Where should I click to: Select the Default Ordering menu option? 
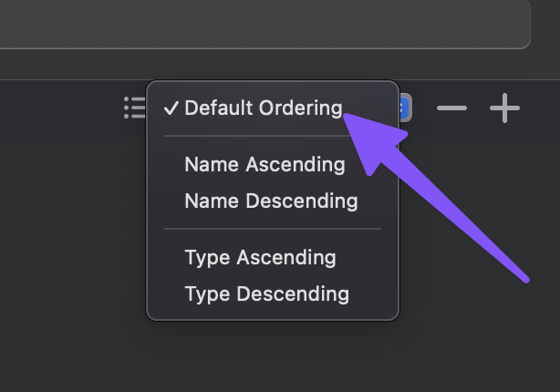coord(263,108)
